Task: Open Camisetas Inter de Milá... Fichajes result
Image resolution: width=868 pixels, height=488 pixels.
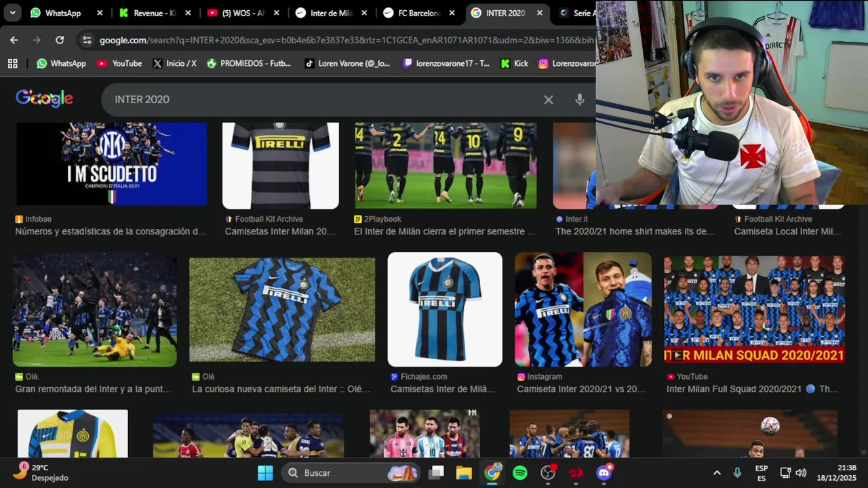Action: 443,389
